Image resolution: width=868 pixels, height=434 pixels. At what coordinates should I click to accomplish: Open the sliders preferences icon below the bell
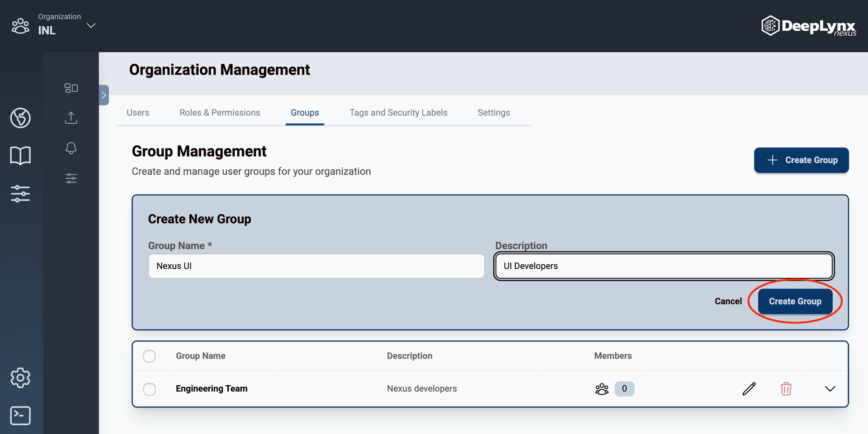71,178
